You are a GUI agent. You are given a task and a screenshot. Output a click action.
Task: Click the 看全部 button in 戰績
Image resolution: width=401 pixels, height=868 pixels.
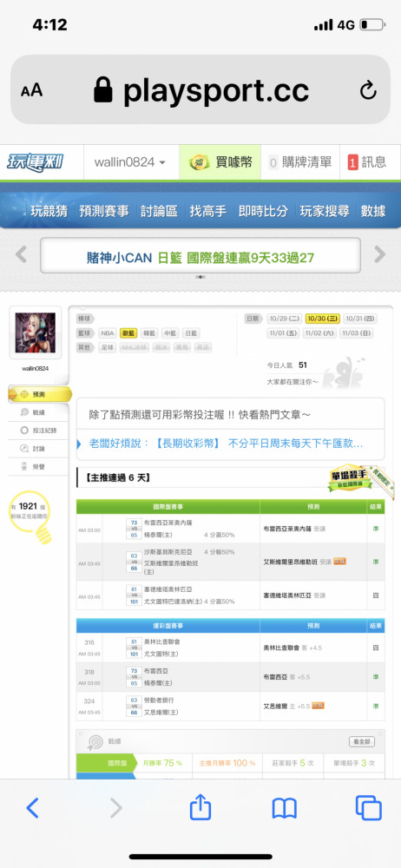(362, 742)
